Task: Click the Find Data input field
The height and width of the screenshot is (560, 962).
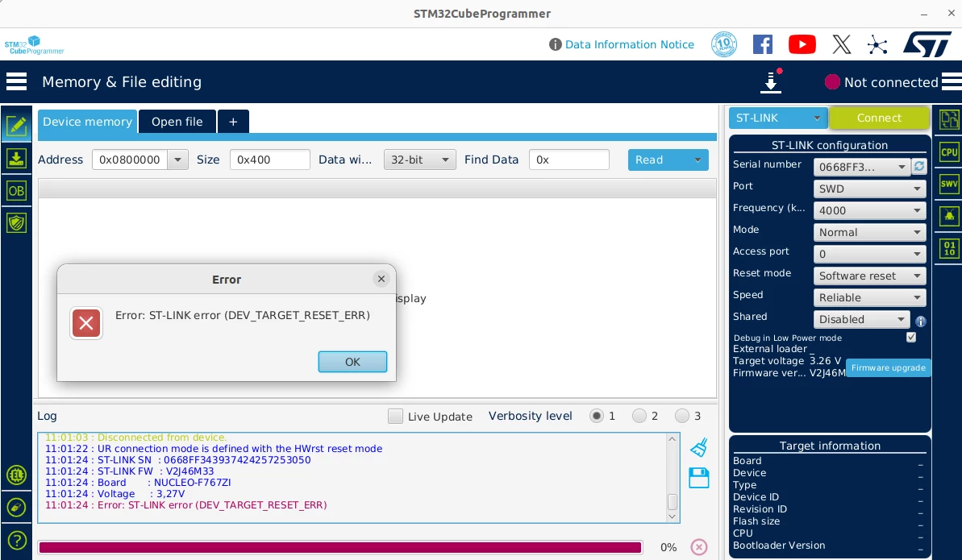Action: (568, 160)
